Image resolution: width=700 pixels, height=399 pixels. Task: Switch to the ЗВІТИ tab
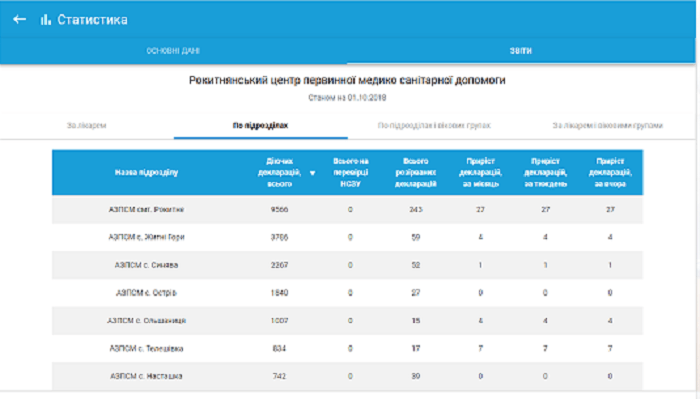tap(521, 51)
